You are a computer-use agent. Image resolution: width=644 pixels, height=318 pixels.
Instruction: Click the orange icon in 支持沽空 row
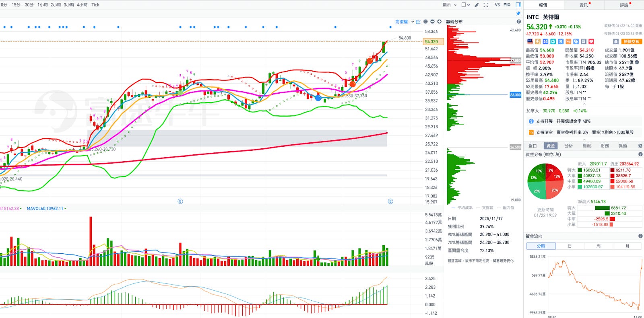(531, 132)
